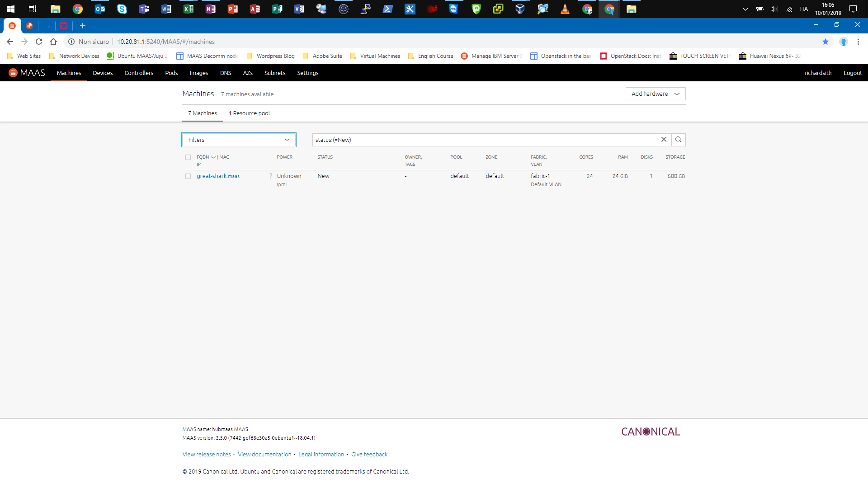This screenshot has width=868, height=488.
Task: Select the great-shark machine checkbox
Action: point(188,176)
